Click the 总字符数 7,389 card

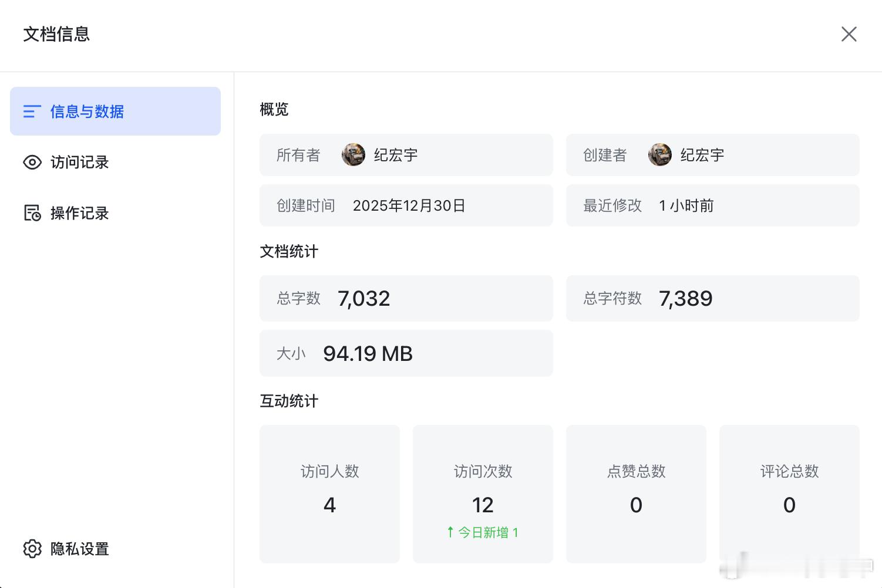point(712,298)
